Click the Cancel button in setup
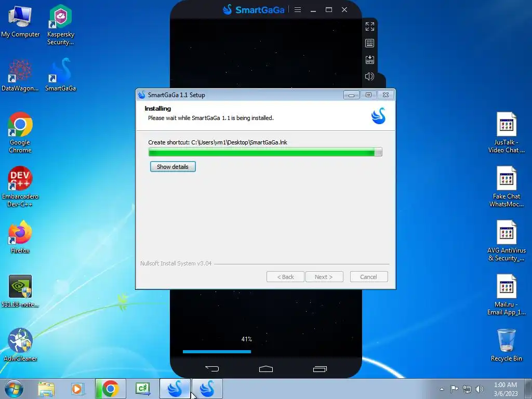This screenshot has height=399, width=532. 369,277
